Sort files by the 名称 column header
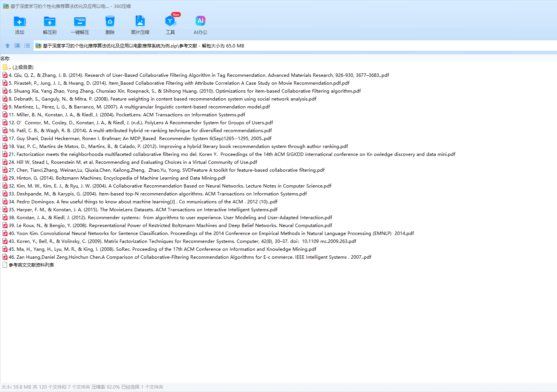The width and height of the screenshot is (557, 392). pos(5,59)
